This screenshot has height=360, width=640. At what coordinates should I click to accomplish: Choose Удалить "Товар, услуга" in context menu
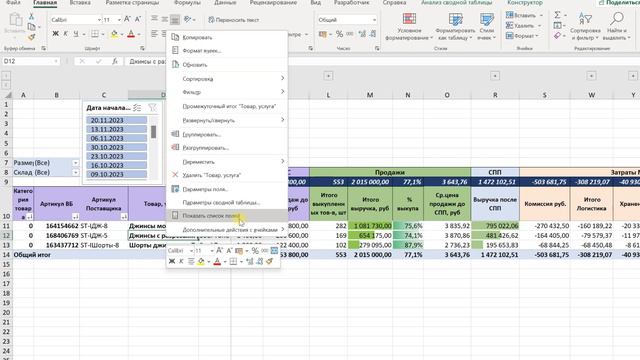[227, 175]
